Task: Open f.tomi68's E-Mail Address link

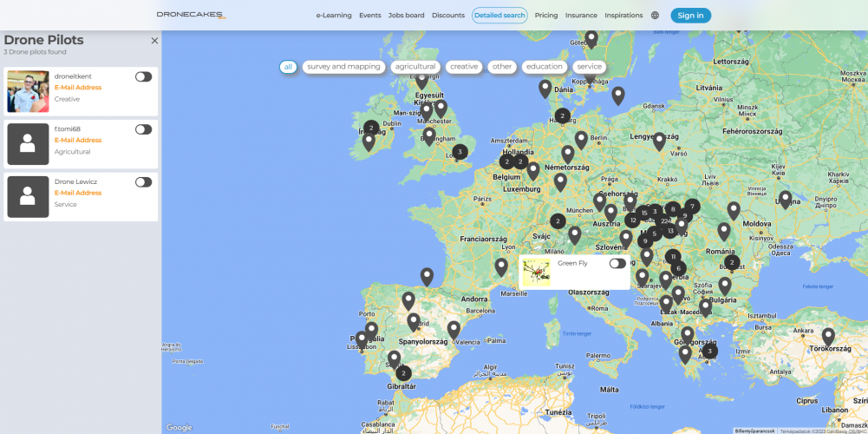Action: tap(78, 141)
